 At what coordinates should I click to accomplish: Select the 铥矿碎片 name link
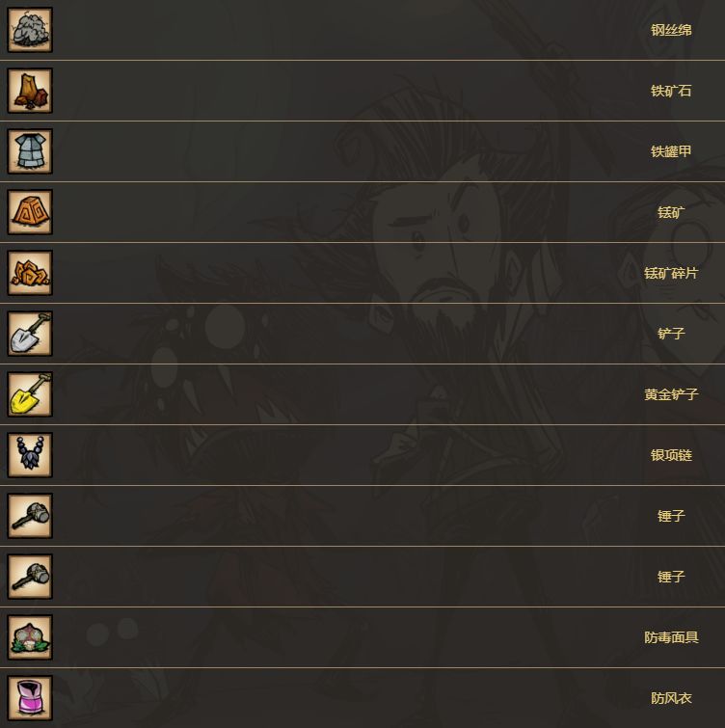671,273
